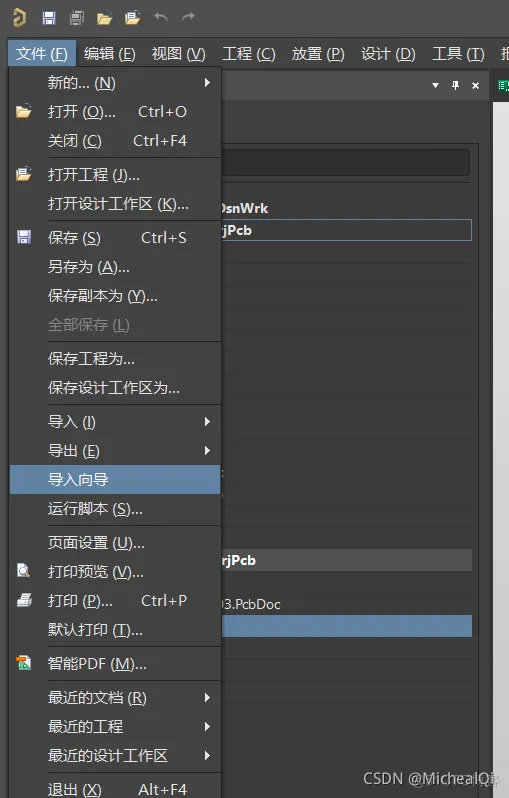Choose 退出 (X) to quit

tap(115, 789)
